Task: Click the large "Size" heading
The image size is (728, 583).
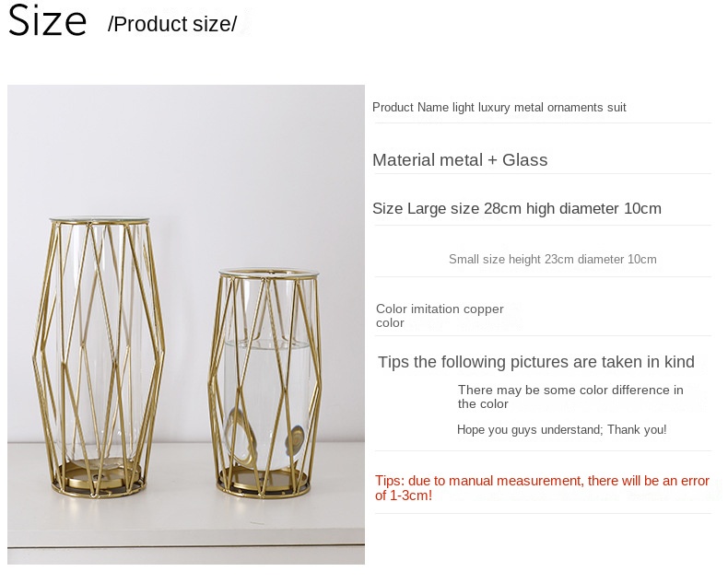Action: coord(47,22)
